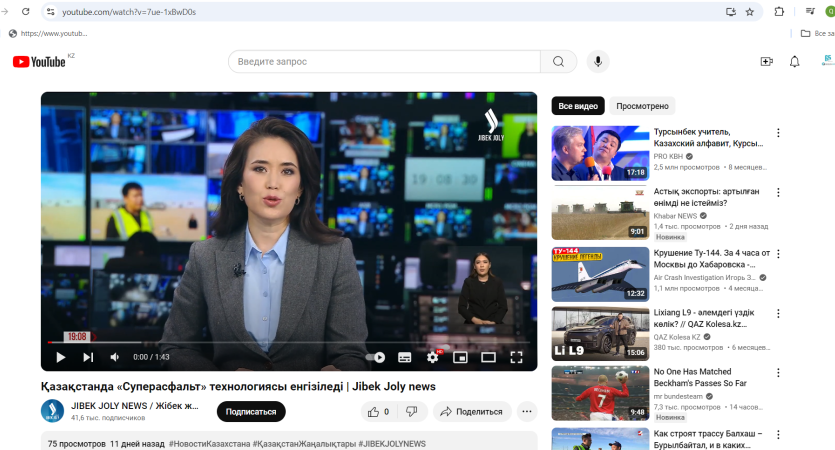This screenshot has width=835, height=450.
Task: Click the address bar URL
Action: coord(129,12)
